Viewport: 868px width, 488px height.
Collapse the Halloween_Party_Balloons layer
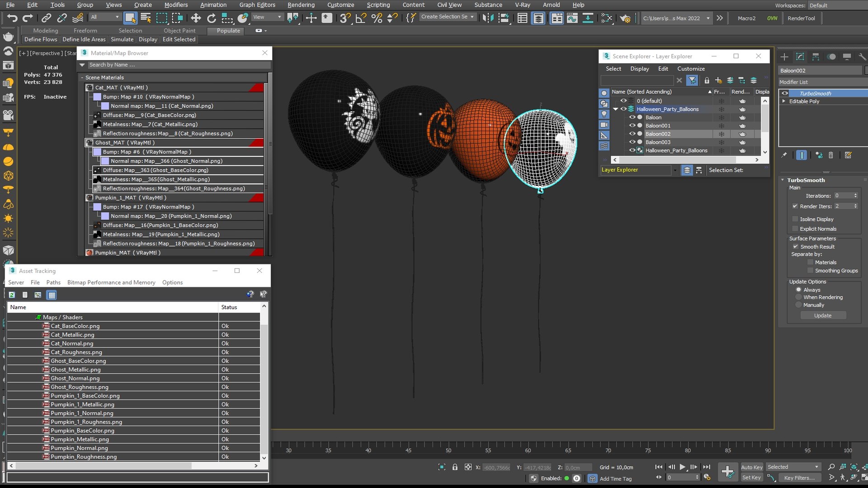click(x=615, y=109)
